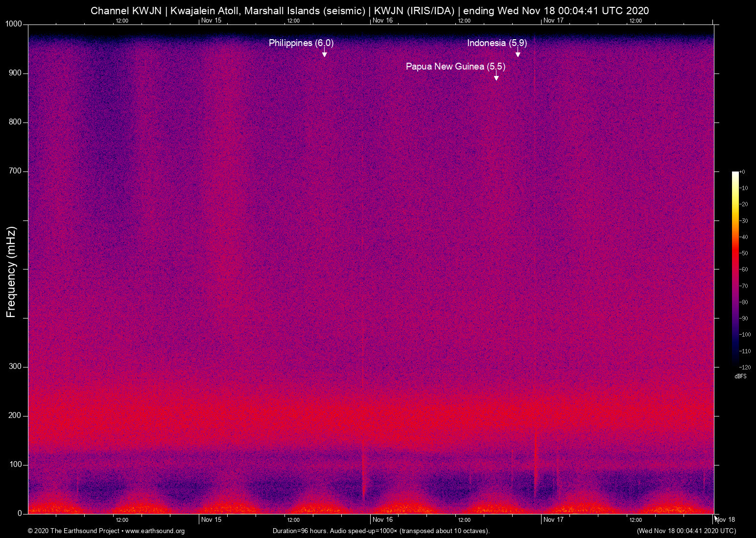Click the 300 tick on frequency axis
This screenshot has width=756, height=538.
point(15,367)
